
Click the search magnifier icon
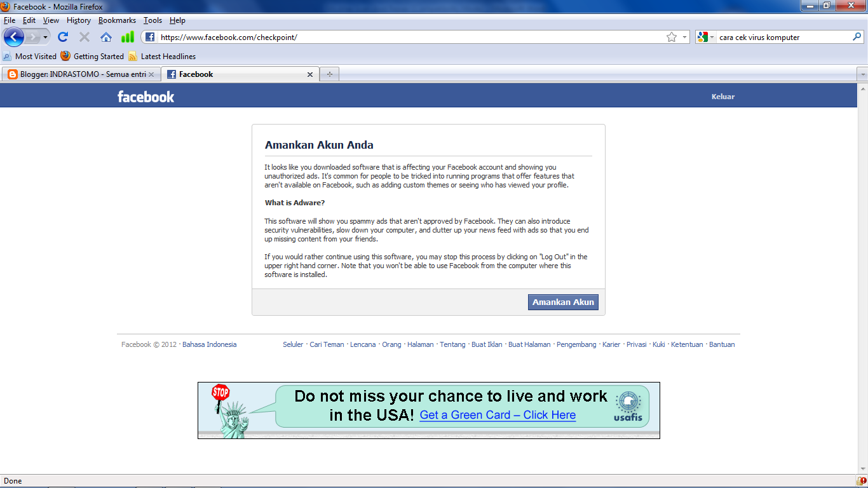click(x=857, y=37)
